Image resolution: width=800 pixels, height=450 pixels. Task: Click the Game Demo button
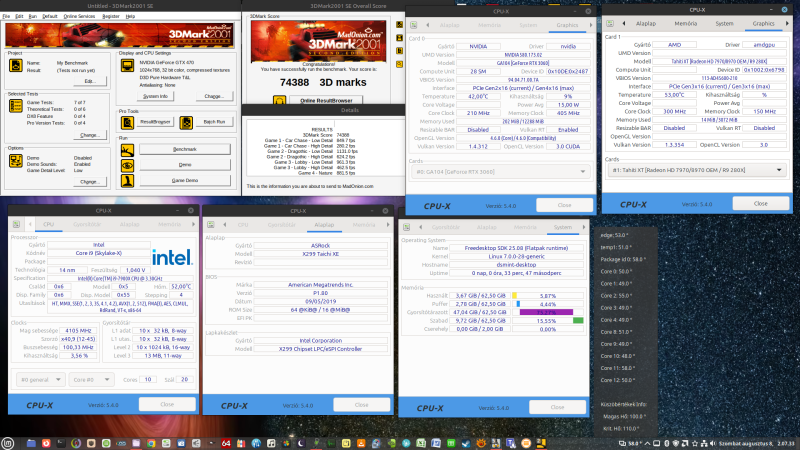185,180
